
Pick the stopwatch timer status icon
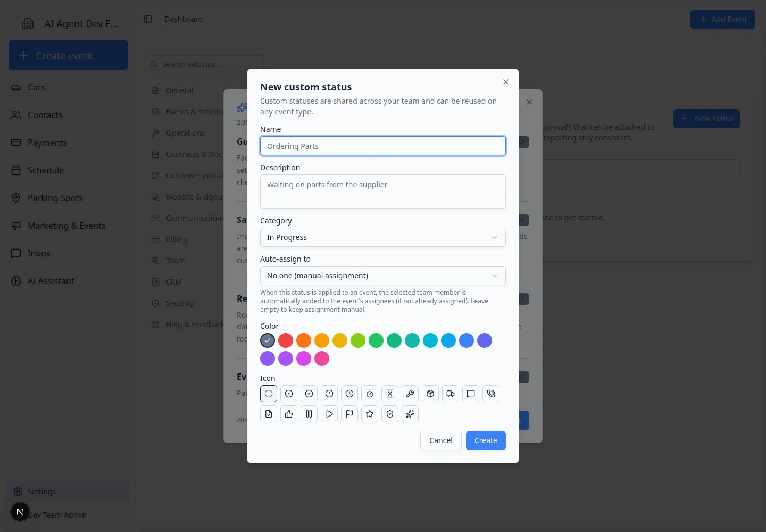click(x=370, y=394)
